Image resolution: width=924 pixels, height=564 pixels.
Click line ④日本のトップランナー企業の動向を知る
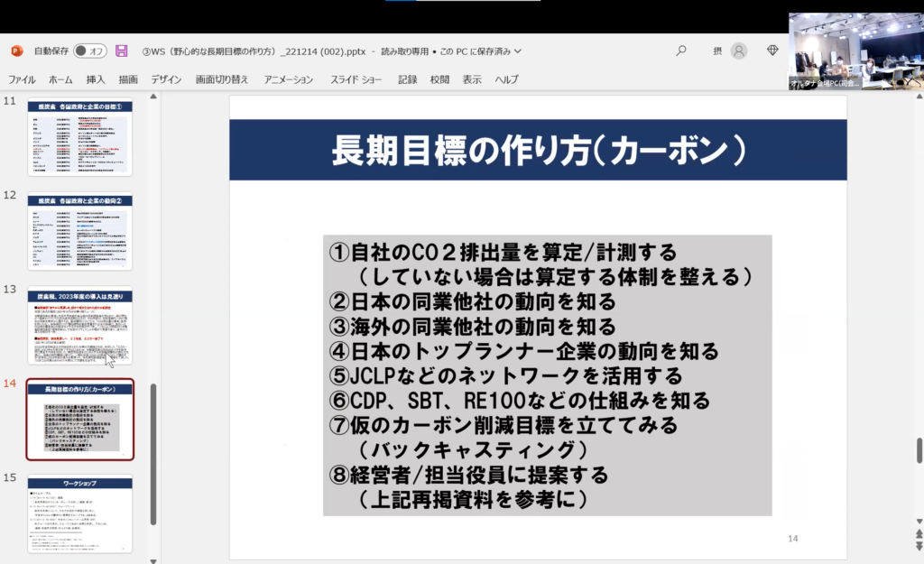(x=524, y=351)
